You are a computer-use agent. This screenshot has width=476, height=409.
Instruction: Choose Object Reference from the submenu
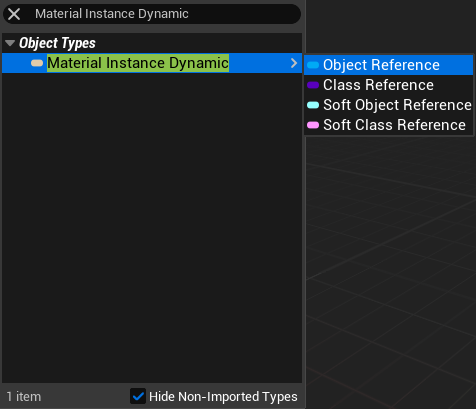tap(388, 65)
